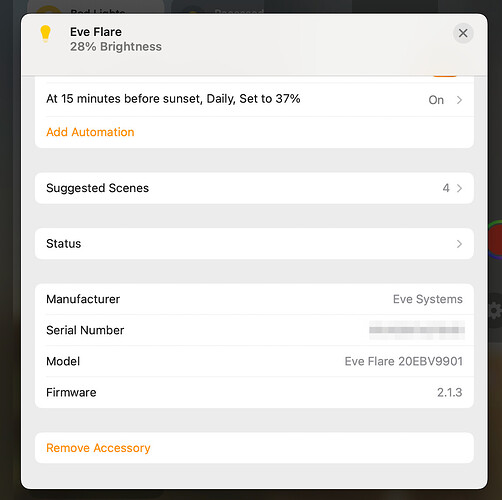
Task: Click the Eve Flare title text
Action: pyautogui.click(x=96, y=32)
